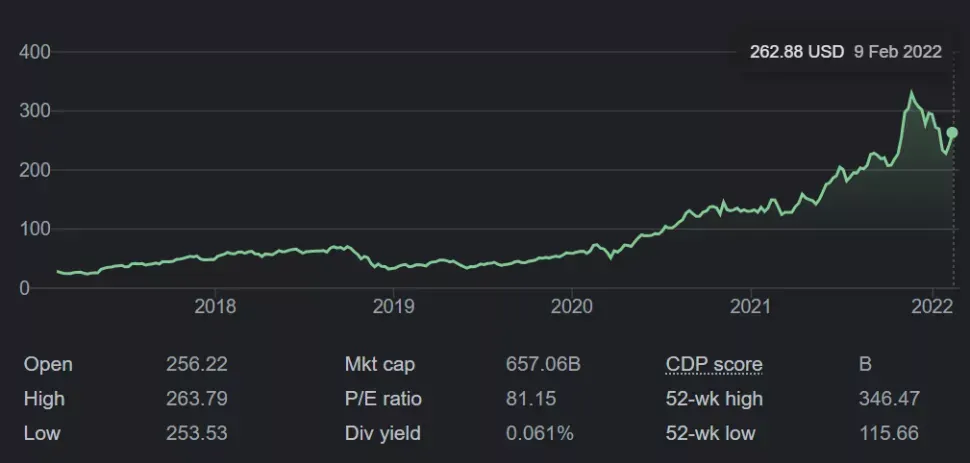Viewport: 970px width, 463px height.
Task: Click the green data point marker on chart
Action: click(x=952, y=132)
